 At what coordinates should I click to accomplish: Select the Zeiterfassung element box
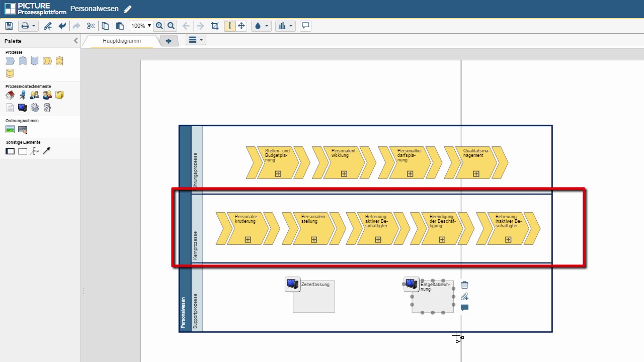point(313,296)
